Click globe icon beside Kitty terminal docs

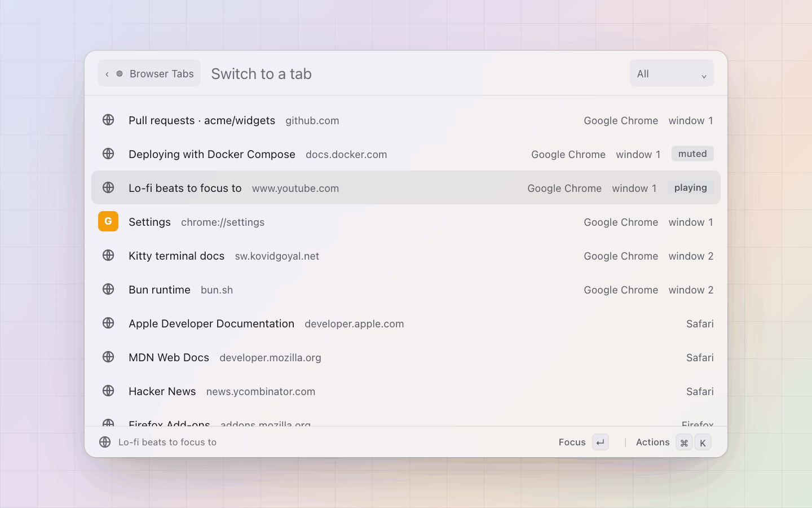(x=108, y=255)
